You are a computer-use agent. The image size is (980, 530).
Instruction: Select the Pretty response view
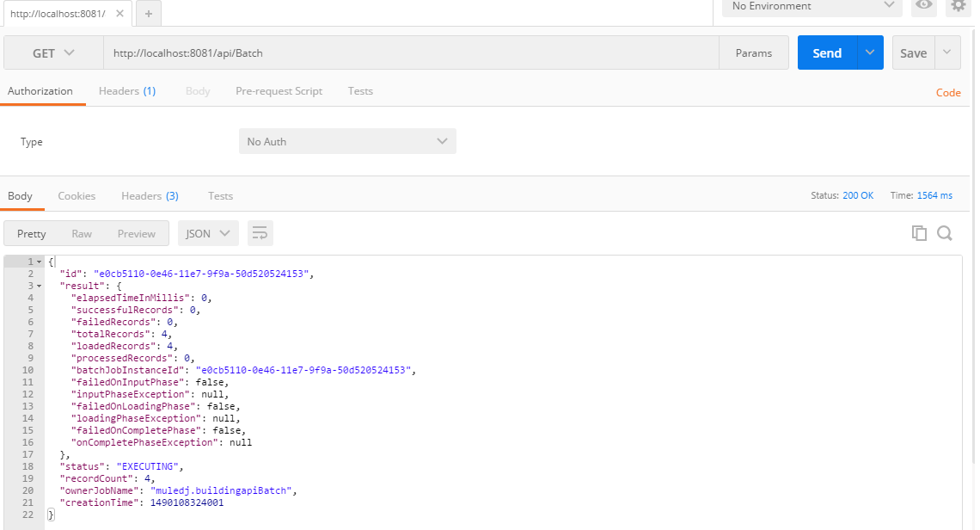(x=31, y=232)
